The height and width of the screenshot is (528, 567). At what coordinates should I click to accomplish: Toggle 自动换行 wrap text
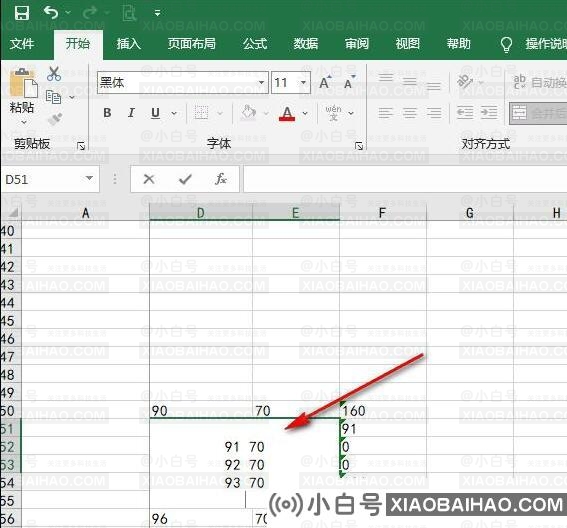pyautogui.click(x=540, y=82)
